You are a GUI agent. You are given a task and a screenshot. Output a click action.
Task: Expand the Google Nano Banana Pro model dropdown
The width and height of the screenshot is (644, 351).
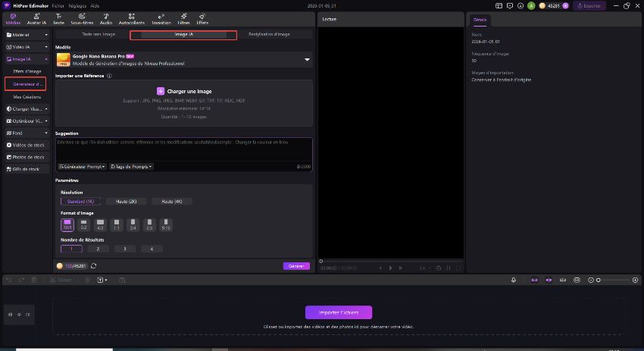[307, 59]
